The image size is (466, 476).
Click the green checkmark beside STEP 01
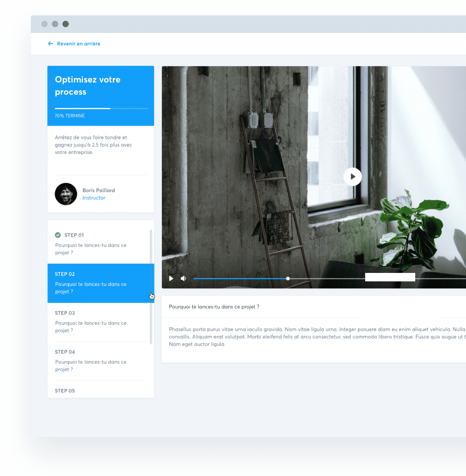click(58, 235)
